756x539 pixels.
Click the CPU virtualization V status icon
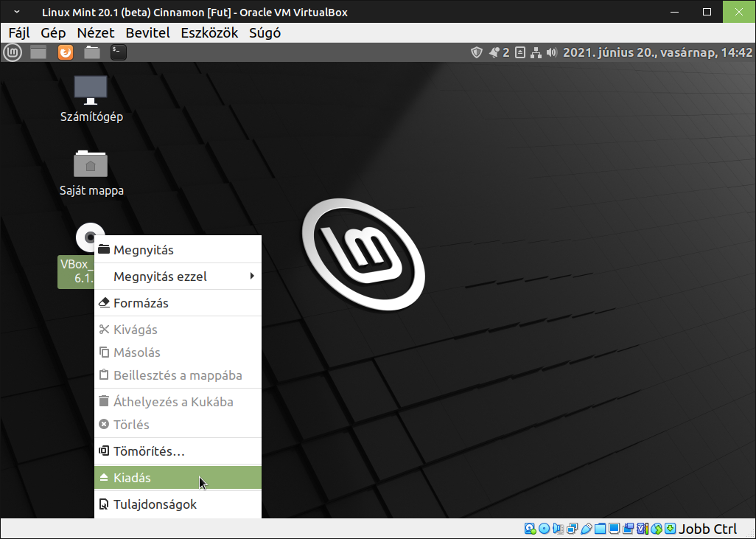643,529
